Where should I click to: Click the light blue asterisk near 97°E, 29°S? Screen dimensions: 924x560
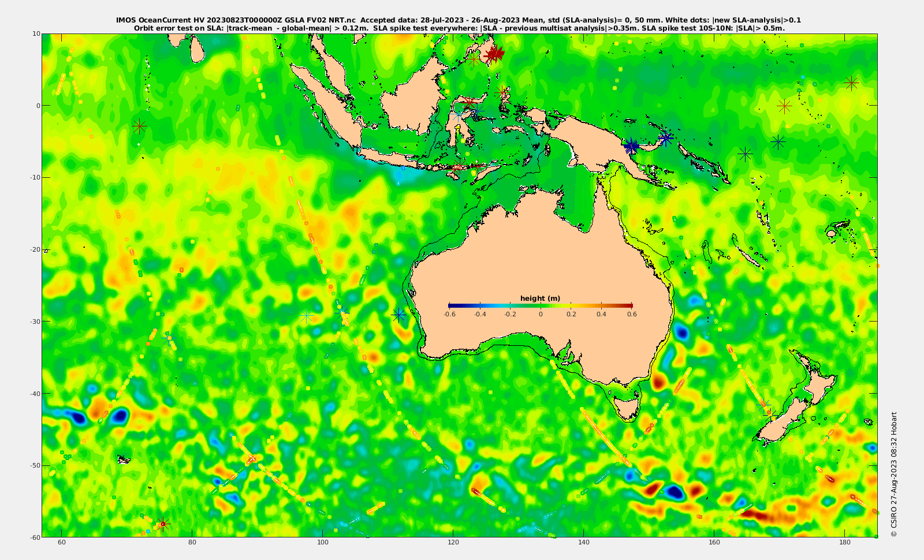pos(307,316)
